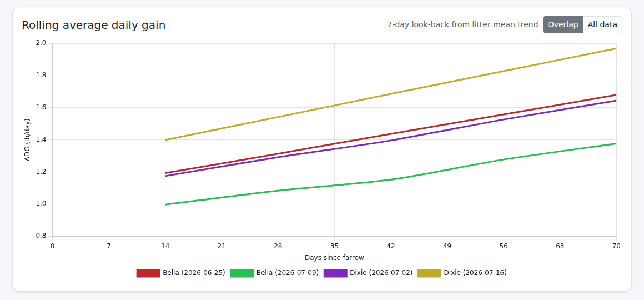Toggle the red Bella (2026-06-25) legend swatch
The width and height of the screenshot is (644, 300).
(148, 273)
